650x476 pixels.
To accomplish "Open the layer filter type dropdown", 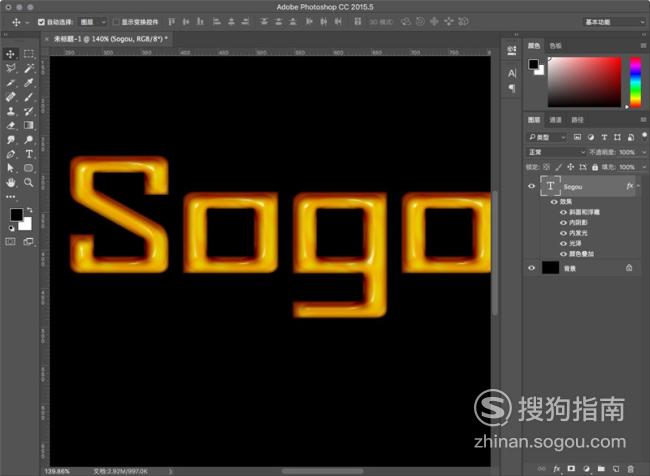I will pos(547,137).
